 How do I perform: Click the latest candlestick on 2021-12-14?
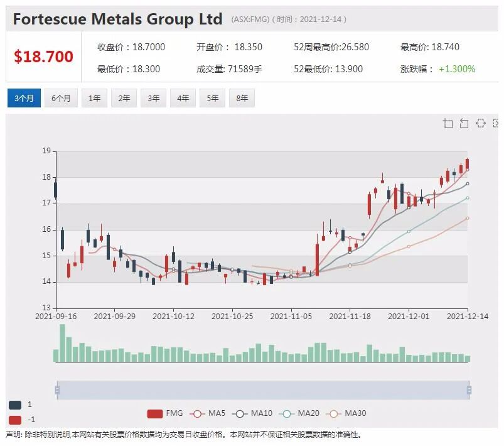coord(468,164)
